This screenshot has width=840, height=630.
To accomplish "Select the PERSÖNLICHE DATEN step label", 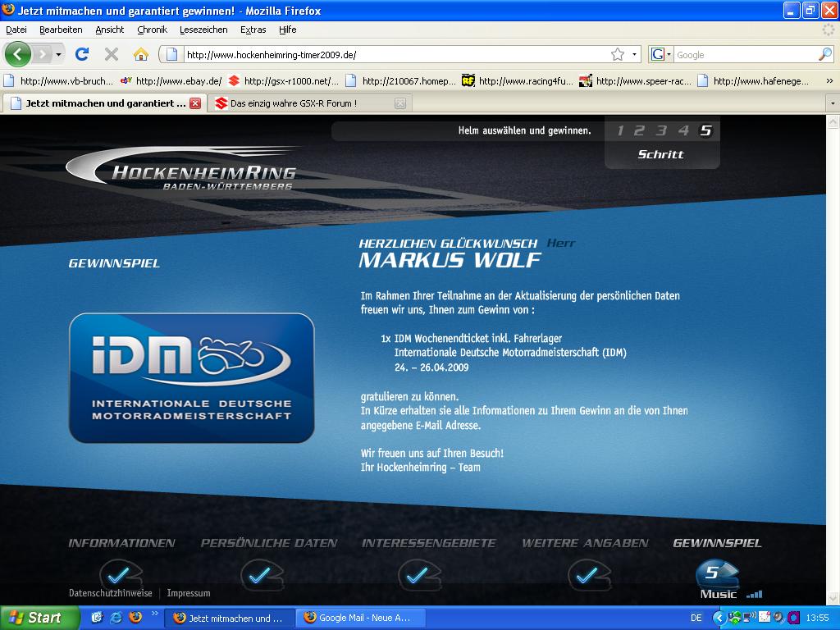I will pyautogui.click(x=269, y=543).
